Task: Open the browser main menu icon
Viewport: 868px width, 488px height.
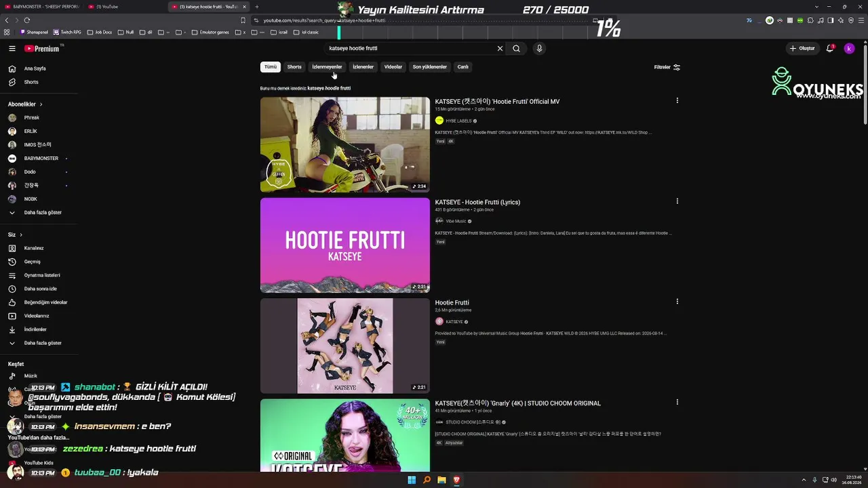Action: [x=860, y=20]
